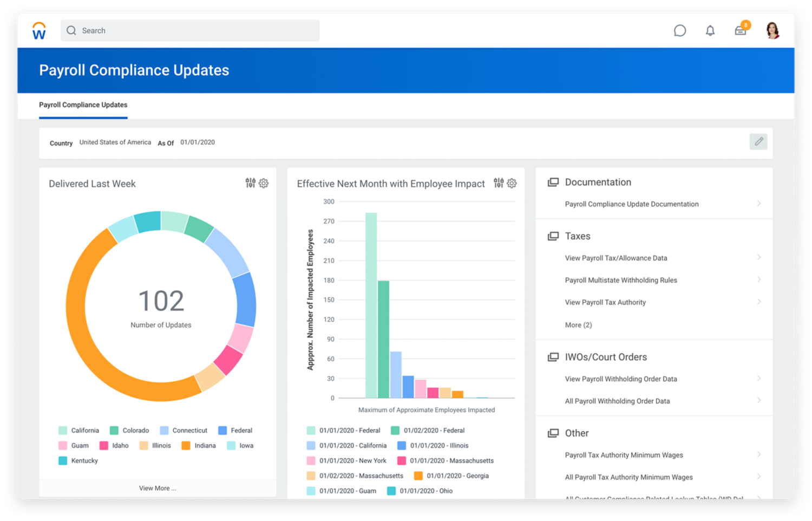
Task: Open the notifications bell
Action: [x=710, y=31]
